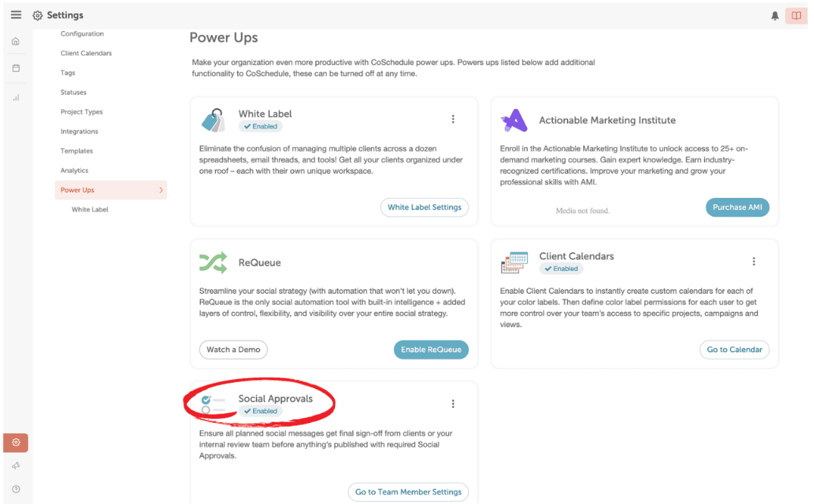Open the question mark help icon
This screenshot has height=504, width=814.
point(16,489)
